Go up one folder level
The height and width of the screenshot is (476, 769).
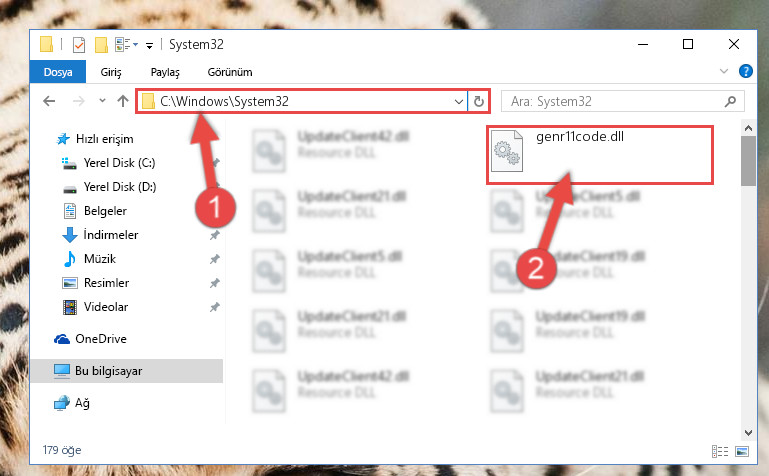pyautogui.click(x=123, y=101)
